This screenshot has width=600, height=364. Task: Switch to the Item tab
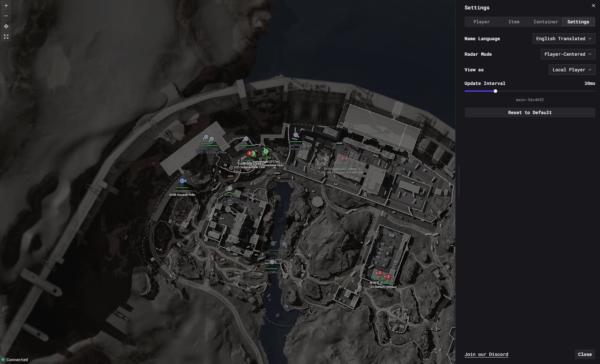point(514,22)
